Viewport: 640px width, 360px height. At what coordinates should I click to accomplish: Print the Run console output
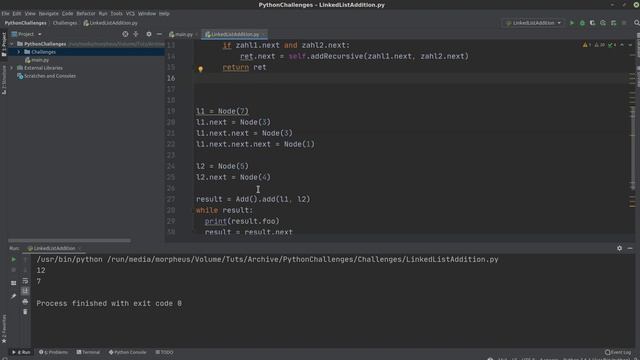(25, 302)
